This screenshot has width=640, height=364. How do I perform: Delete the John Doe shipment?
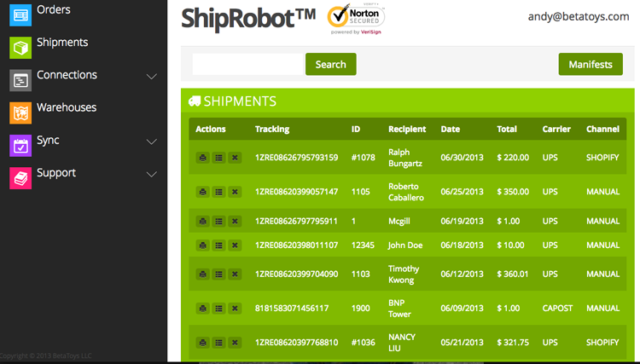pos(235,246)
